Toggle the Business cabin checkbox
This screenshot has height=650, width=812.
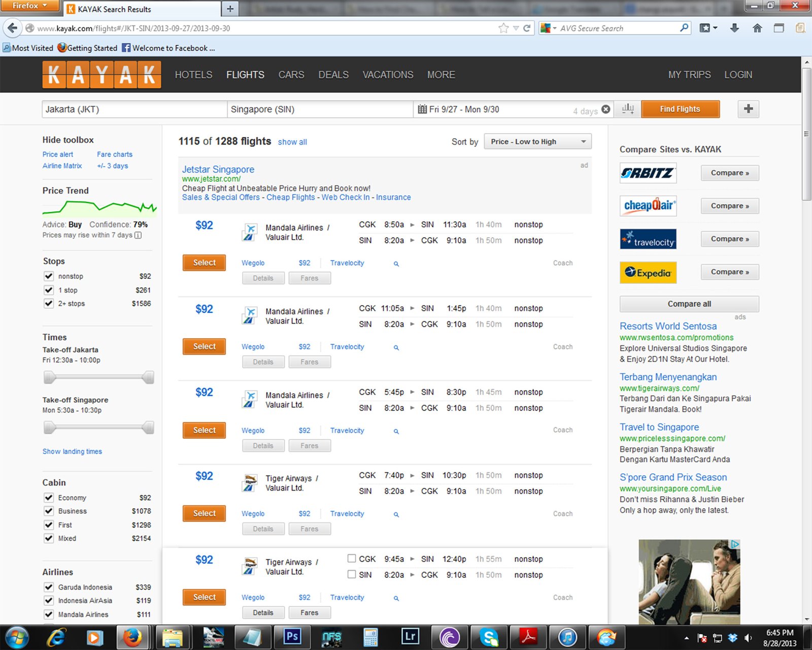point(49,511)
